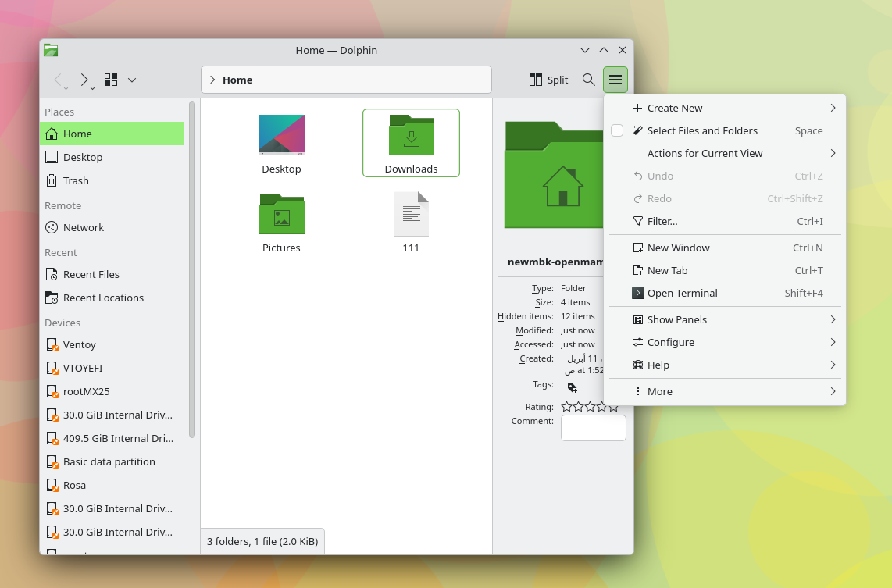Open Trash in the Places panel
This screenshot has height=588, width=892.
pos(112,180)
